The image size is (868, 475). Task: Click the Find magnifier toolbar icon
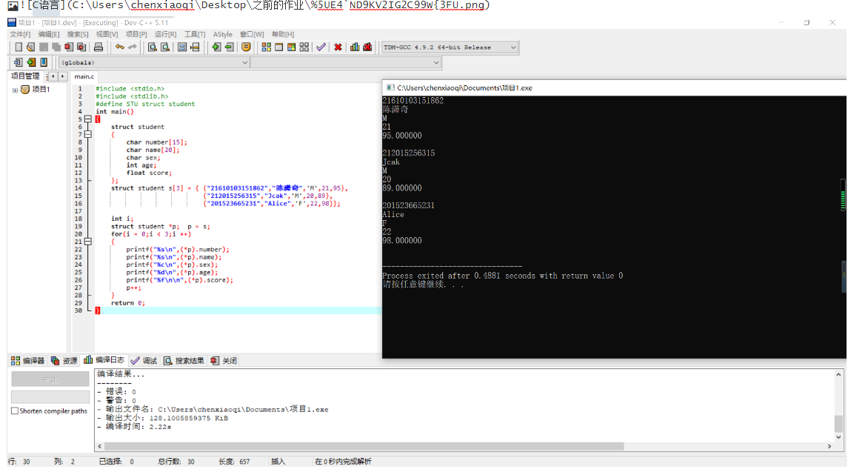[x=152, y=47]
